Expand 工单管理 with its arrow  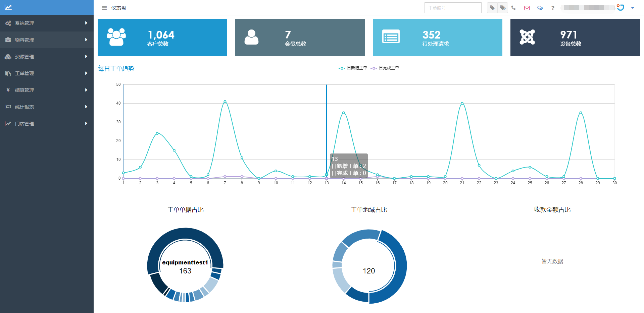point(86,73)
